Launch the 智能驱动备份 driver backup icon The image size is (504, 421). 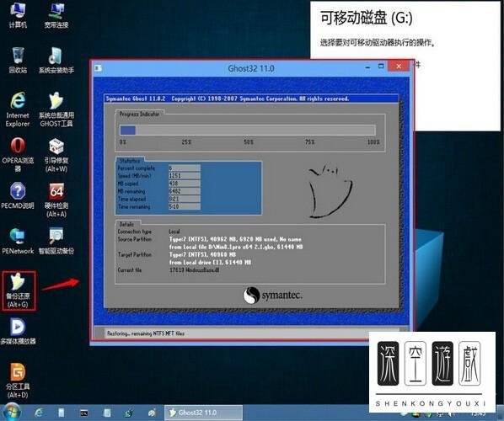point(56,242)
